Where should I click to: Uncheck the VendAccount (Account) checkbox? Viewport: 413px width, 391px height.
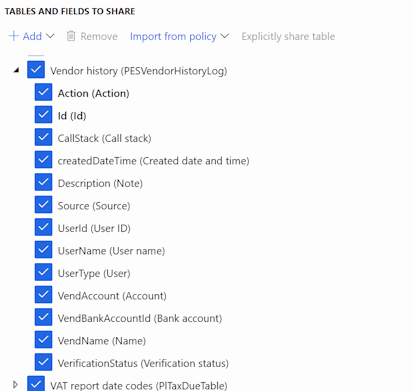click(43, 294)
